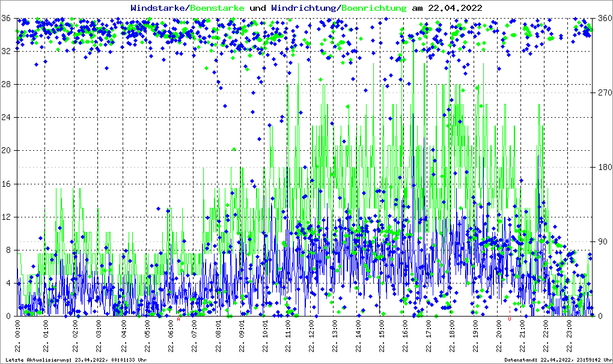Click the date '22.04.2022' in the title
Screen dimensions: 613x364
[455, 8]
